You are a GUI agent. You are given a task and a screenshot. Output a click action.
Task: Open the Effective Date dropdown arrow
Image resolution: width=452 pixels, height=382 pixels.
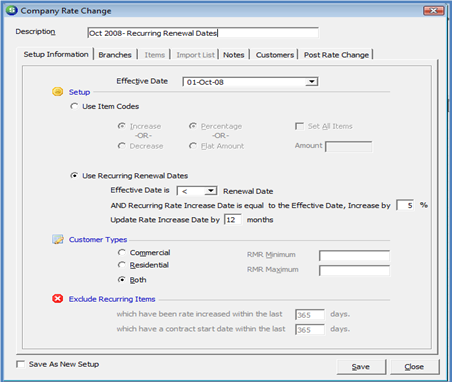pyautogui.click(x=312, y=82)
